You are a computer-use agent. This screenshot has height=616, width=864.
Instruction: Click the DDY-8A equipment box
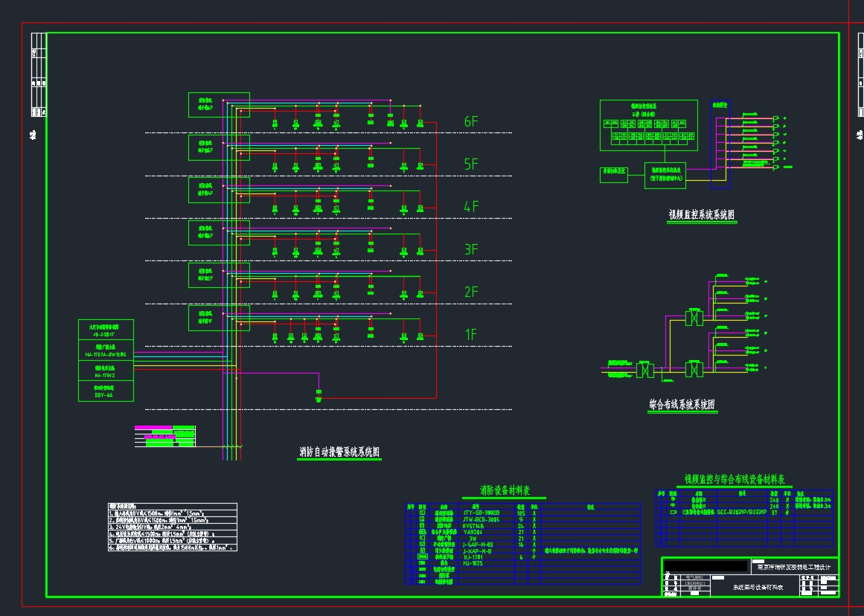[x=106, y=392]
